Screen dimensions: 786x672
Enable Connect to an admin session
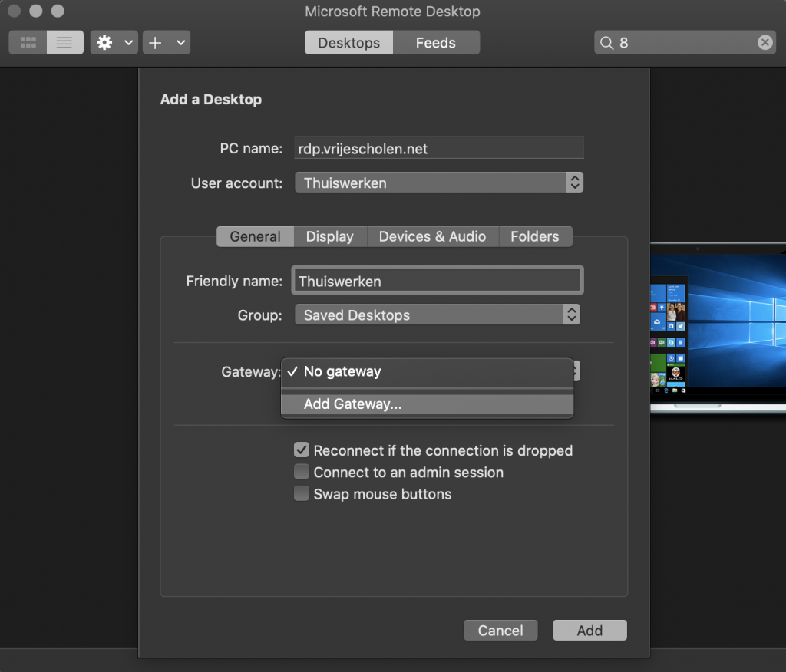(x=301, y=472)
